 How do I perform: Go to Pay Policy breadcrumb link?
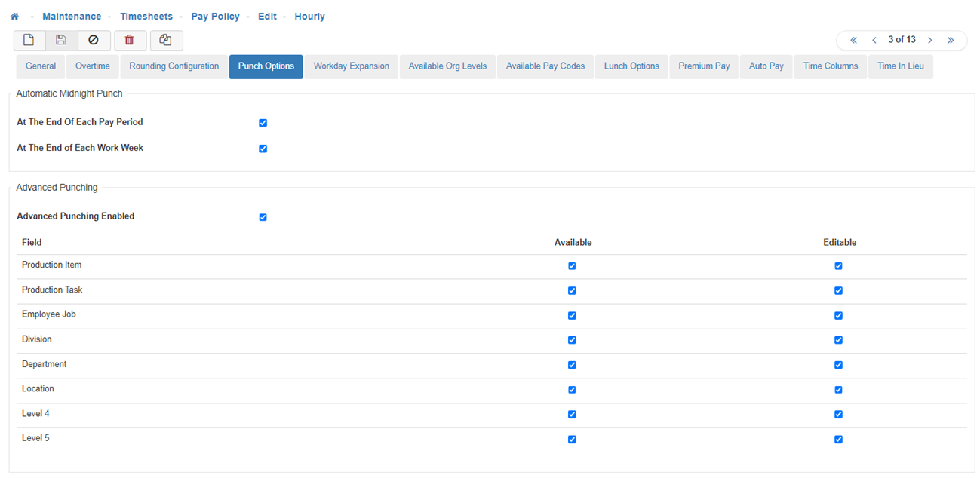pos(215,17)
